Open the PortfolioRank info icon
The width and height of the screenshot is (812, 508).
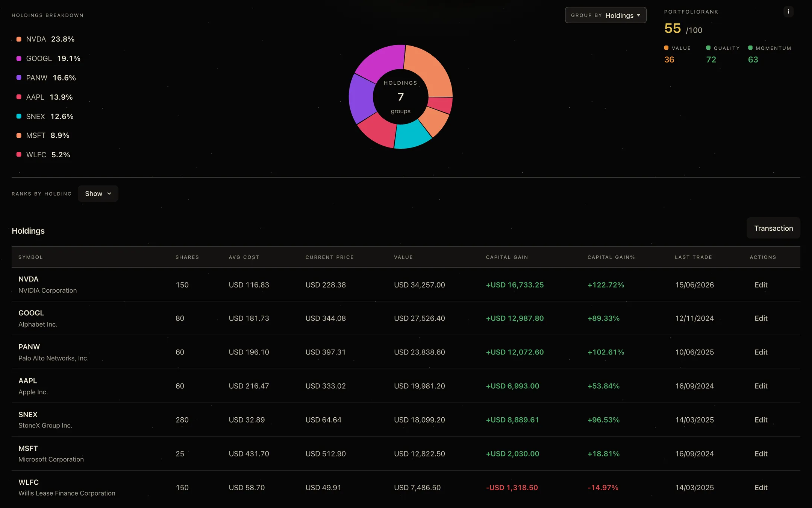coord(788,12)
